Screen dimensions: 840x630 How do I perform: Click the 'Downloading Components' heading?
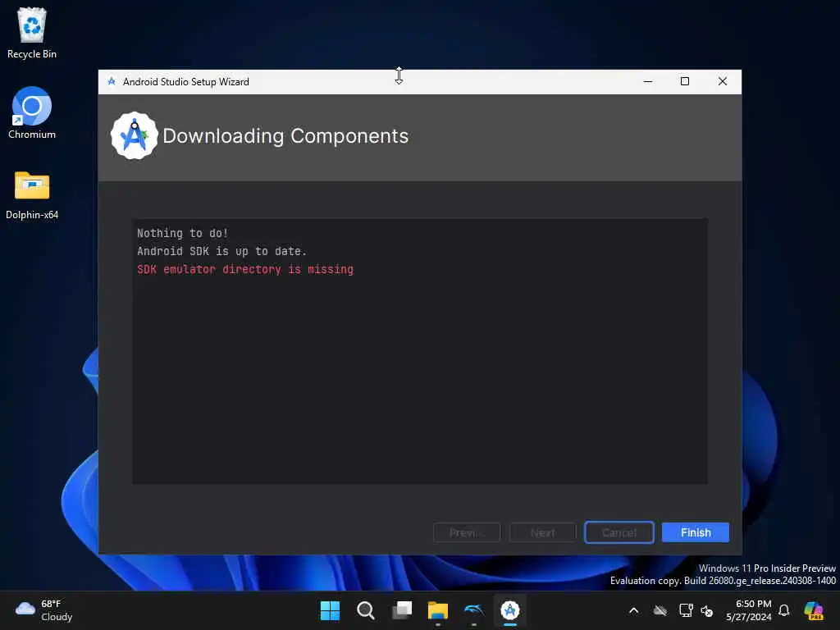click(x=285, y=136)
